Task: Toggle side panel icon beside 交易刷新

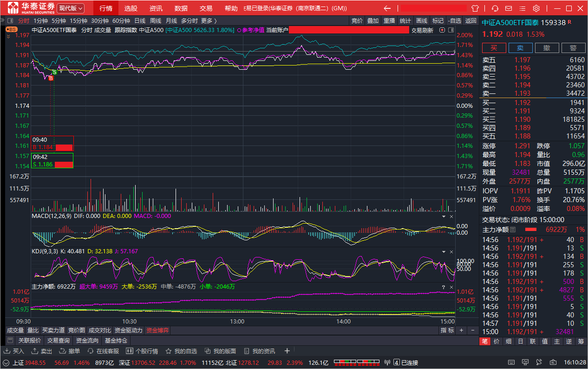Action: [451, 30]
